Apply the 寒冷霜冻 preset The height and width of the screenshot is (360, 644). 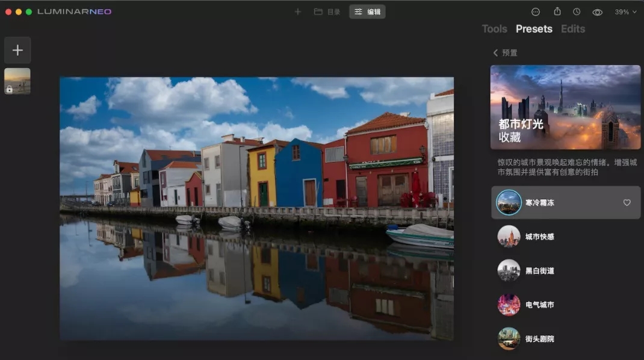point(539,203)
